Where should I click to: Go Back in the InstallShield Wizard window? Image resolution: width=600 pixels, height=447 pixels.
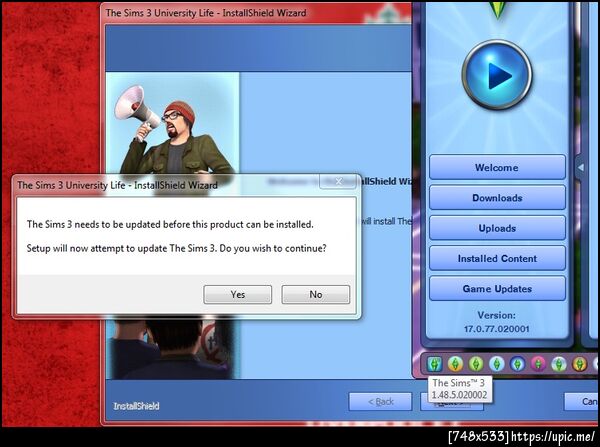tap(380, 401)
